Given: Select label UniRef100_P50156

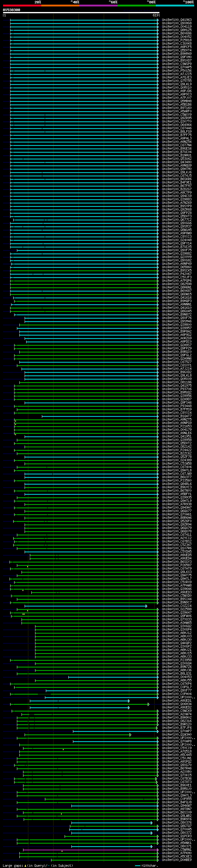Looking at the screenshot, I should click(x=177, y=71).
